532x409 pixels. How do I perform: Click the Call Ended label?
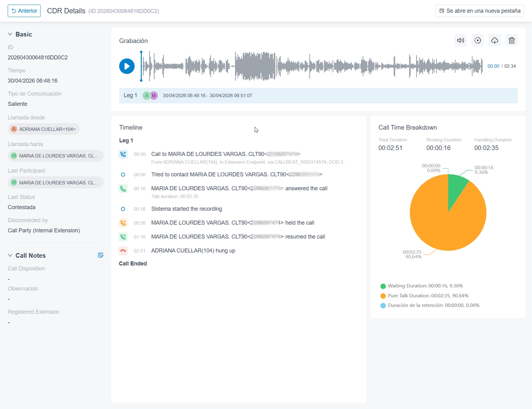[133, 264]
